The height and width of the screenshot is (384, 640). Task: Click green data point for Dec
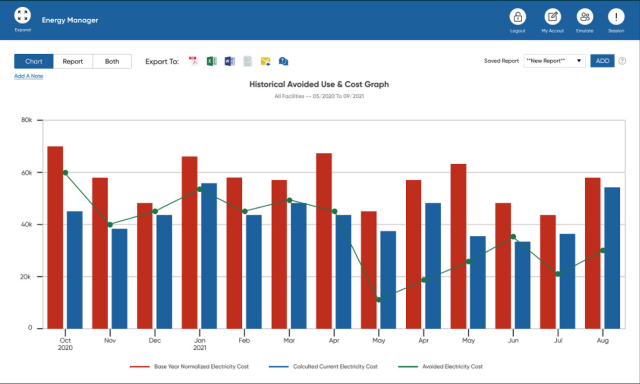155,211
